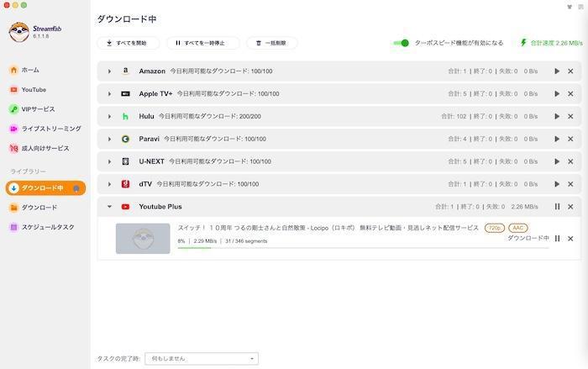The width and height of the screenshot is (588, 369).
Task: Open the タスクの完了時 dropdown
Action: [202, 358]
